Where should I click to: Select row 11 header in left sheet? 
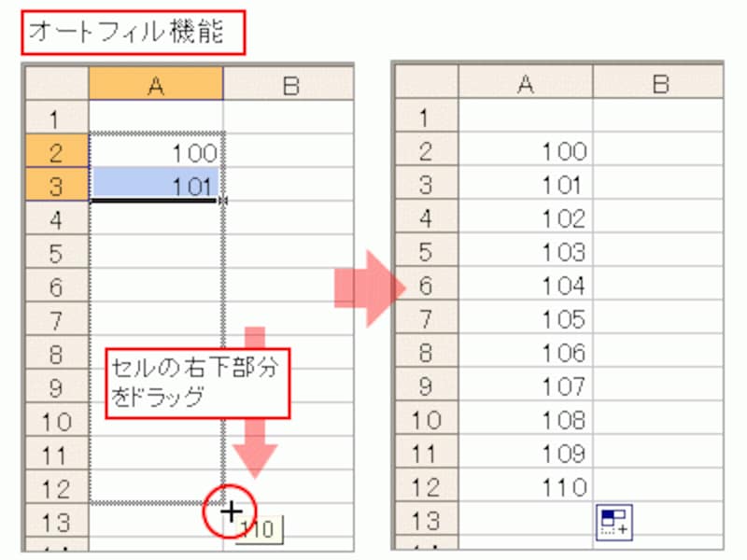(57, 454)
